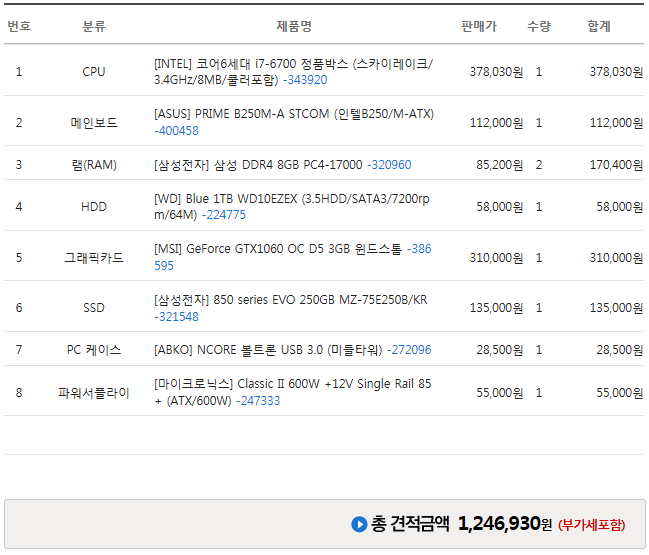Select the ABKO NCORE 볼트론 product name

[x=268, y=350]
